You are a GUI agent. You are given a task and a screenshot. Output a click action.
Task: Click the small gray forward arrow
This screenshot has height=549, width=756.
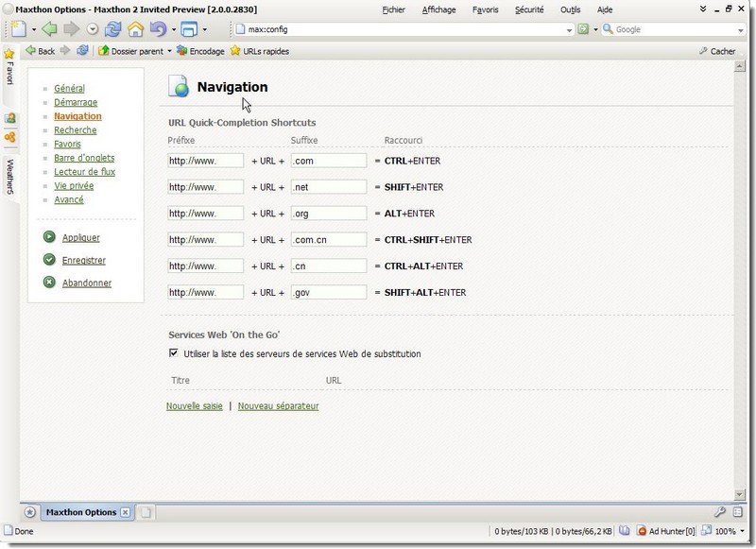tap(65, 50)
